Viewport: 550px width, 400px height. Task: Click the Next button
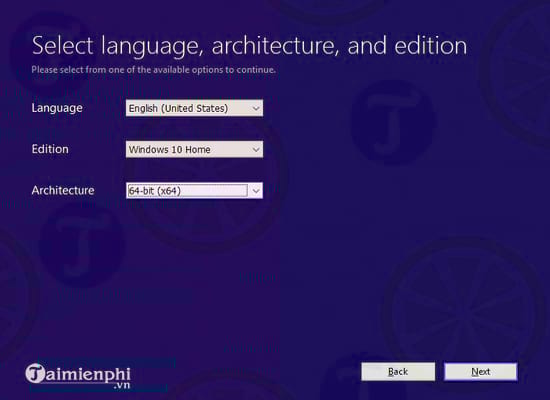(x=481, y=372)
